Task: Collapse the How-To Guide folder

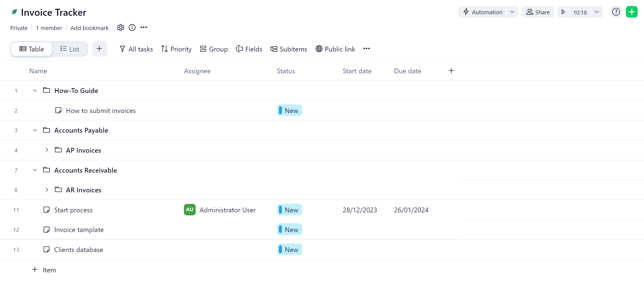Action: point(35,91)
